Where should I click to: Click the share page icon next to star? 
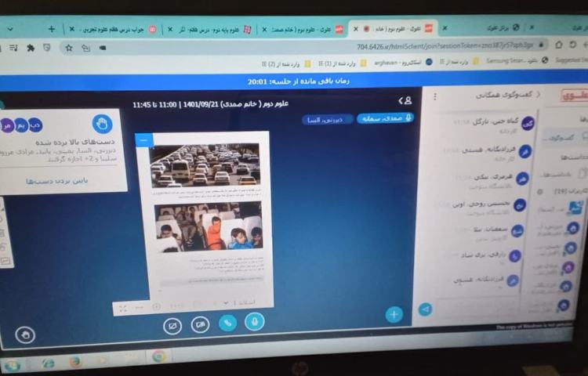(86, 48)
